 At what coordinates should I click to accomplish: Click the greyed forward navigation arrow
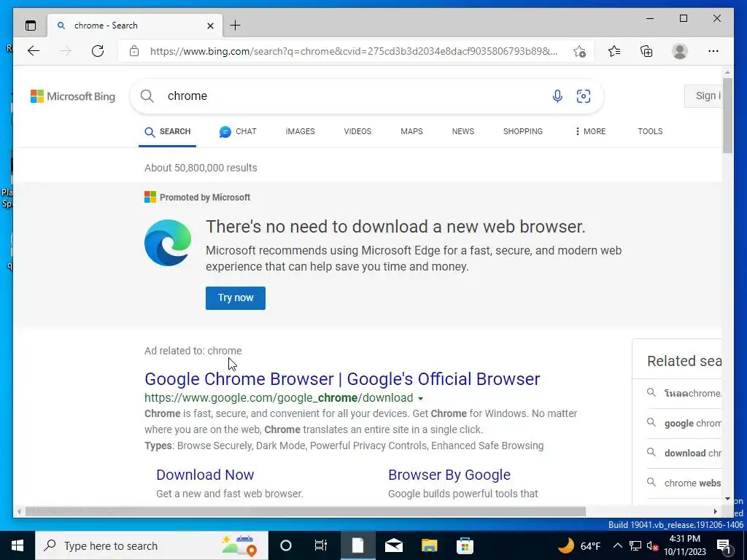tap(66, 51)
